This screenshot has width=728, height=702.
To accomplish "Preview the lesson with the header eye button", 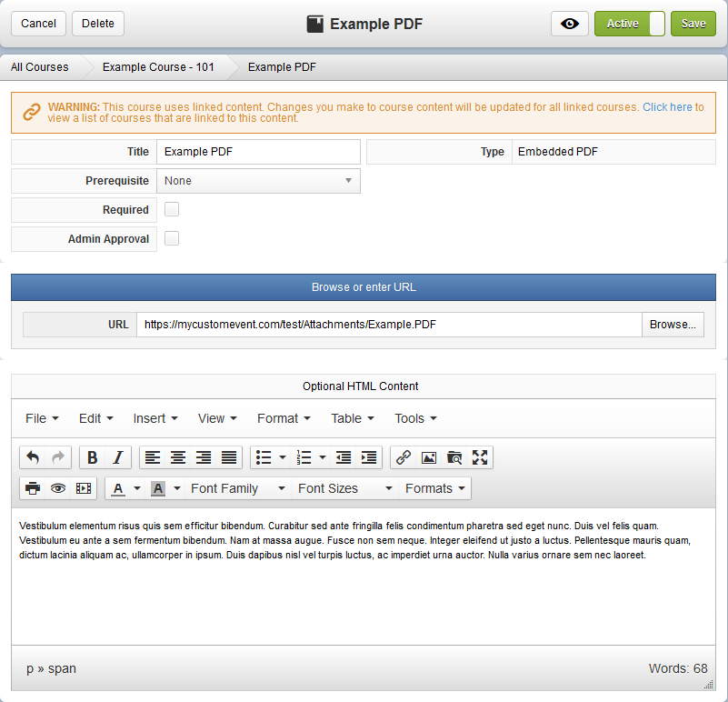I will pos(570,24).
